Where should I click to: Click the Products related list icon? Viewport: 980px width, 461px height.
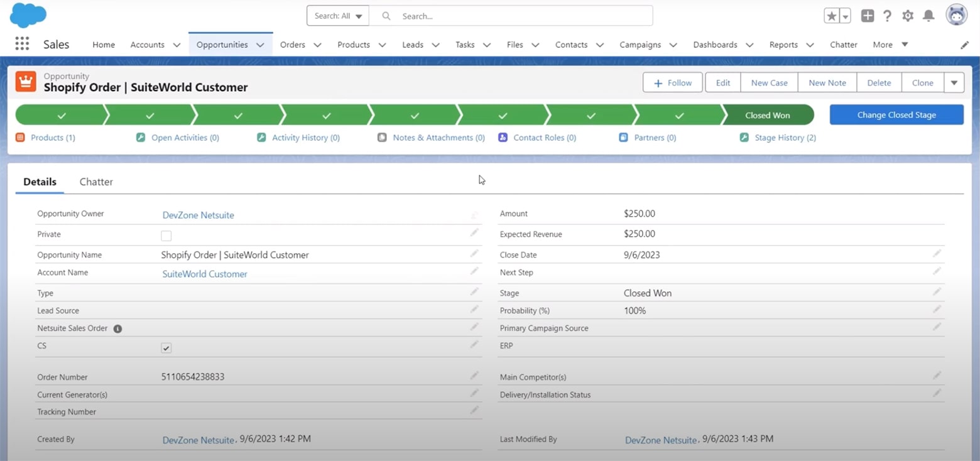(20, 137)
